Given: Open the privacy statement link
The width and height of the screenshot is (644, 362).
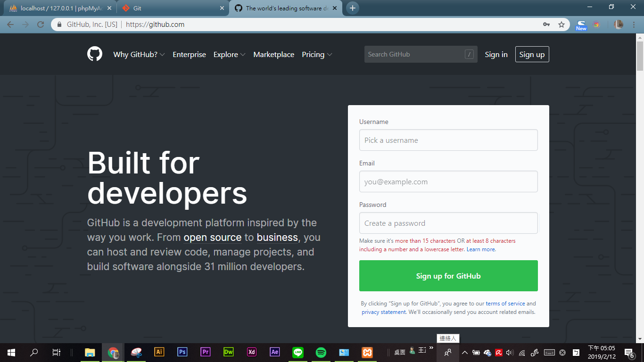Looking at the screenshot, I should coord(384,312).
